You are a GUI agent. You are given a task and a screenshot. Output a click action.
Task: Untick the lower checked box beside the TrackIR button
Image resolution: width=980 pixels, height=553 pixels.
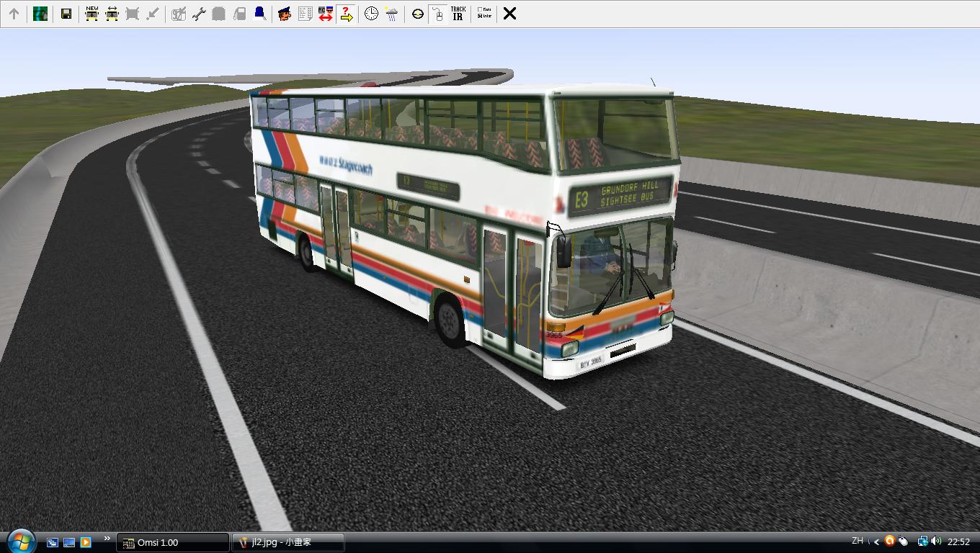click(481, 17)
